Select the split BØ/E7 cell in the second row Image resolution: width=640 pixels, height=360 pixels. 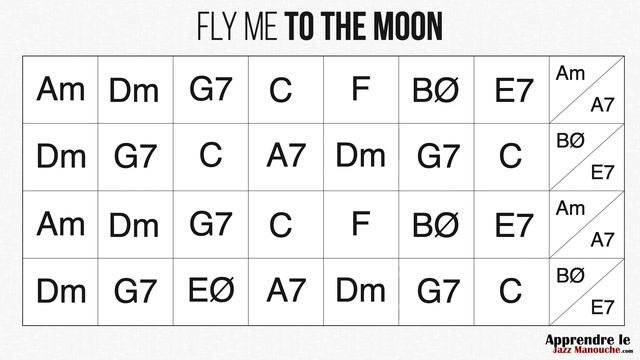click(x=587, y=157)
